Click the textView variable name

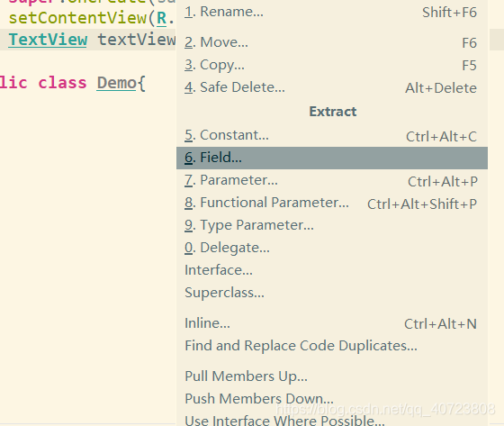point(137,40)
